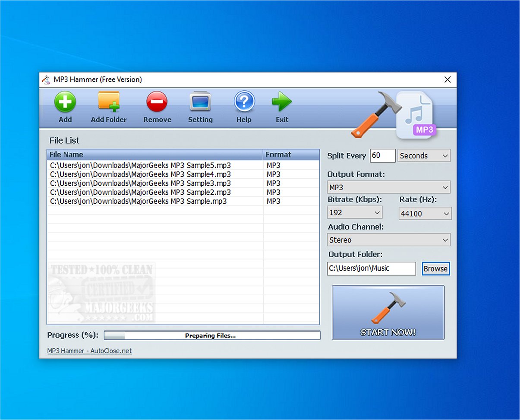Select the MajorGeeks MP3 Sample4.mp3 row
The width and height of the screenshot is (520, 420).
pos(183,174)
